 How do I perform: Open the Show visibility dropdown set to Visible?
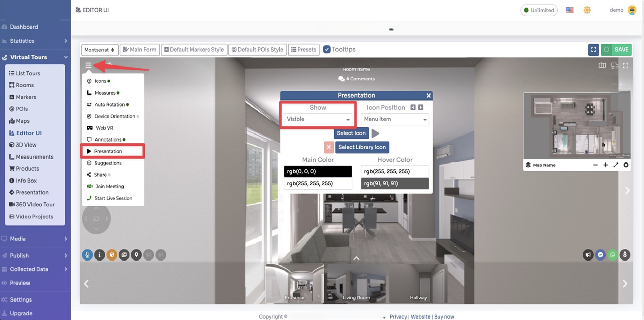[x=318, y=119]
